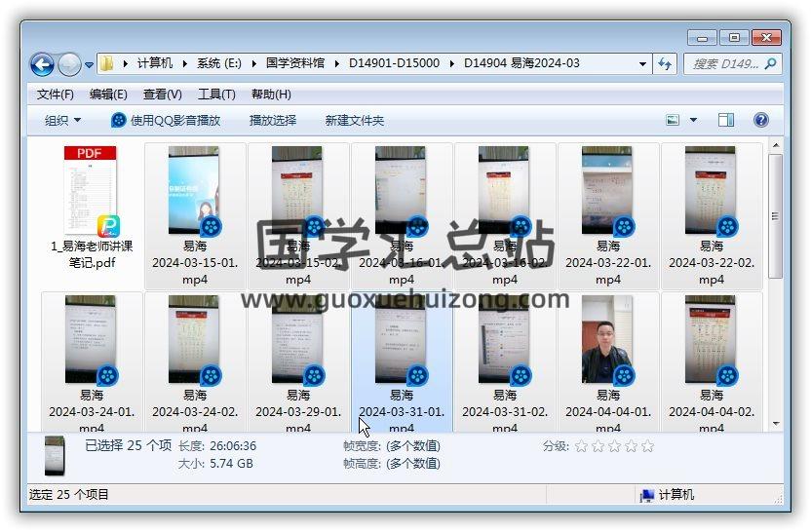Open the recent pages dropdown arrow
This screenshot has height=532, width=811.
89,65
